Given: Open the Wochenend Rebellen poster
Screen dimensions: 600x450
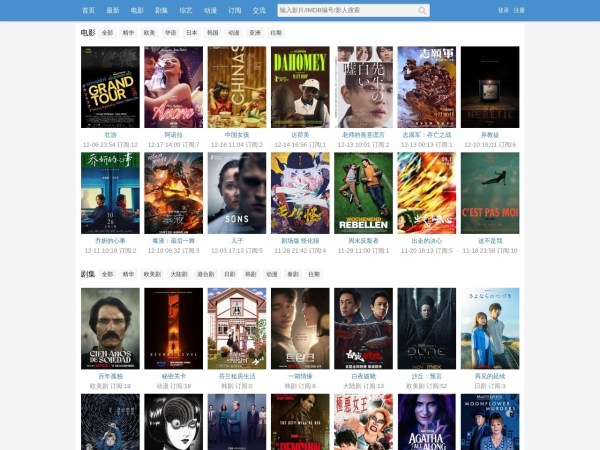Looking at the screenshot, I should click(363, 193).
